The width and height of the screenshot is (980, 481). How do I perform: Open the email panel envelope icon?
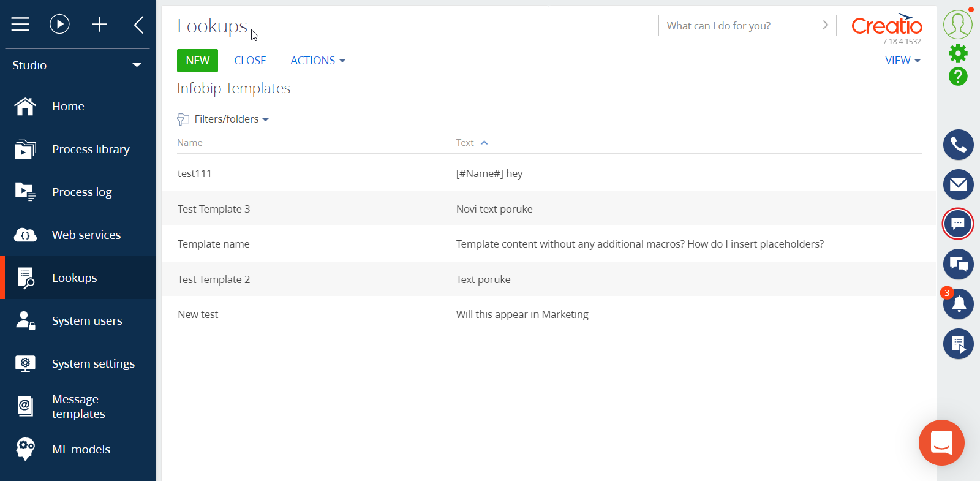(x=958, y=184)
